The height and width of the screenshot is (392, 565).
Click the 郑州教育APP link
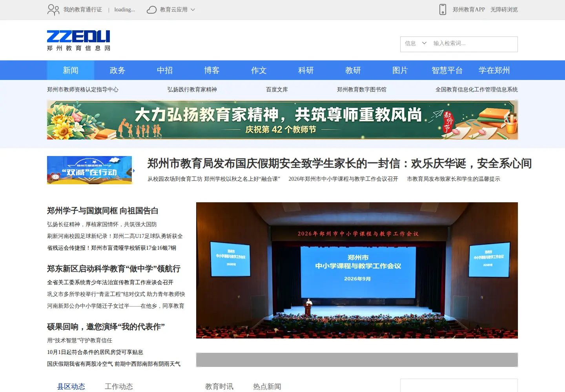point(469,10)
